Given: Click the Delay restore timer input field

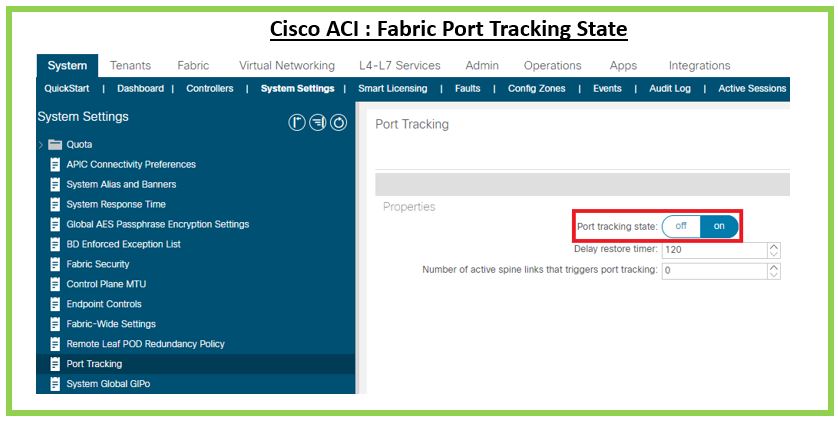Looking at the screenshot, I should (713, 249).
